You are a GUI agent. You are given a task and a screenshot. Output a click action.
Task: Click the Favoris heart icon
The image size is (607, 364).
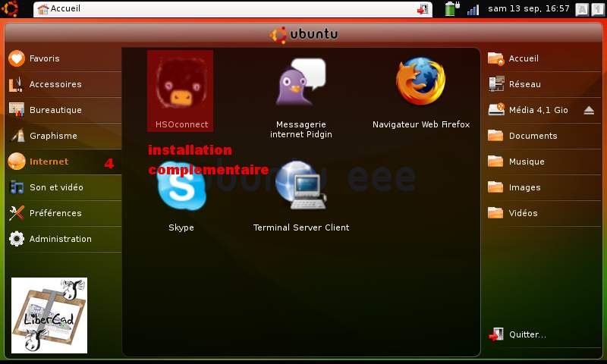17,58
